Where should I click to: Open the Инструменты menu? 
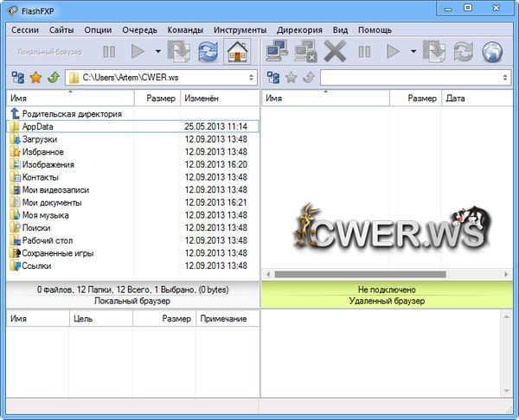(240, 29)
